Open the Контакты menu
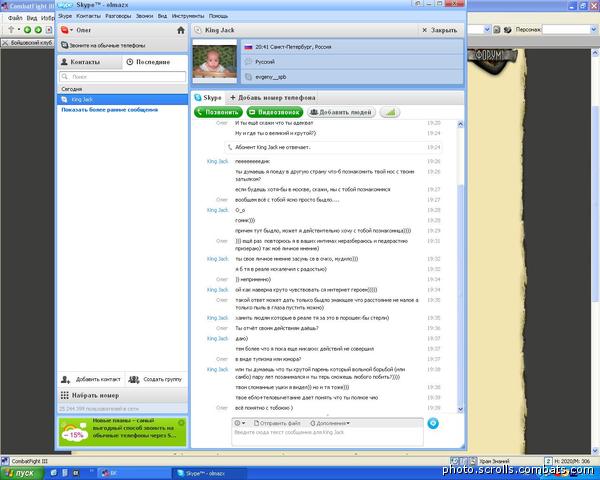Screen dimensions: 600x480 [88, 16]
